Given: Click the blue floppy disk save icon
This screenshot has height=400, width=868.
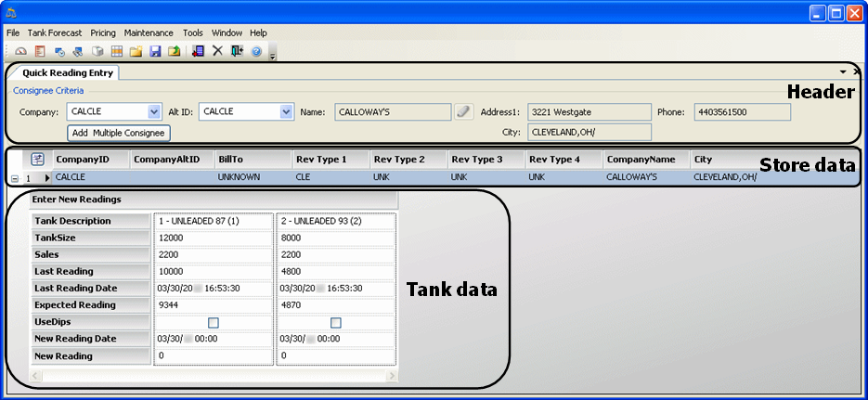Looking at the screenshot, I should pyautogui.click(x=155, y=51).
